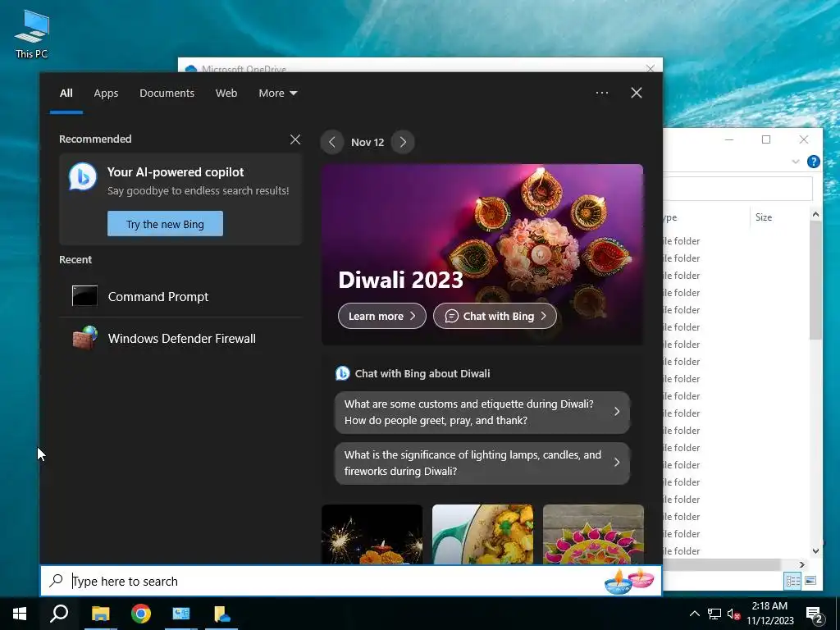
Task: Switch to the Documents search tab
Action: [167, 94]
